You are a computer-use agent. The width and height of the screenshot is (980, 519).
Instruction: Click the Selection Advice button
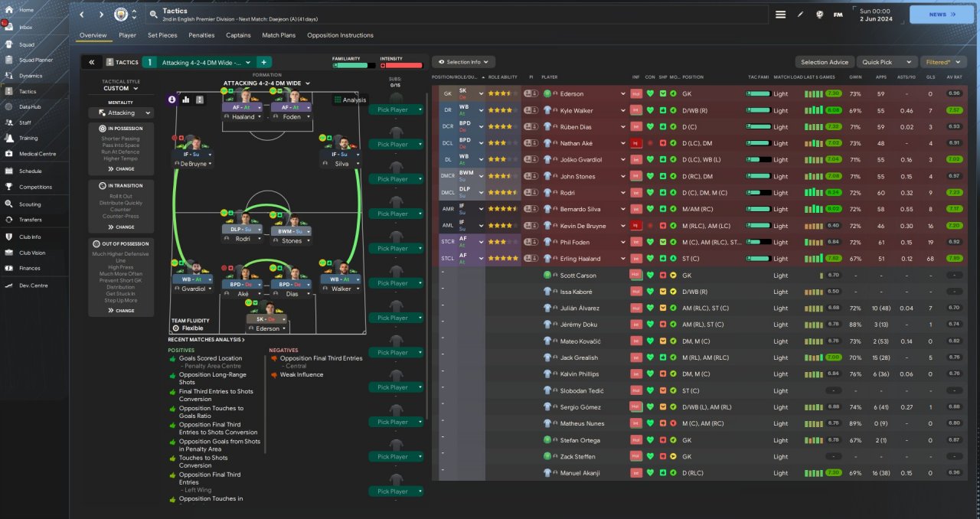tap(825, 62)
